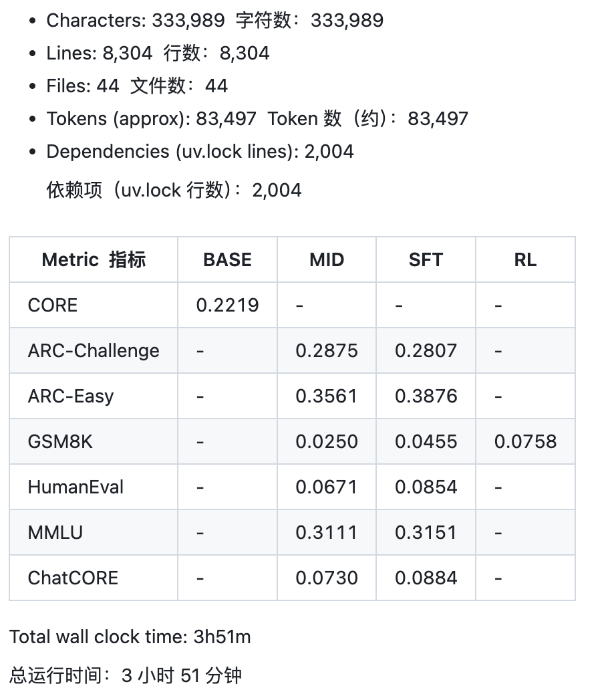This screenshot has height=694, width=616.
Task: Select the ChatCORE row label
Action: (73, 578)
